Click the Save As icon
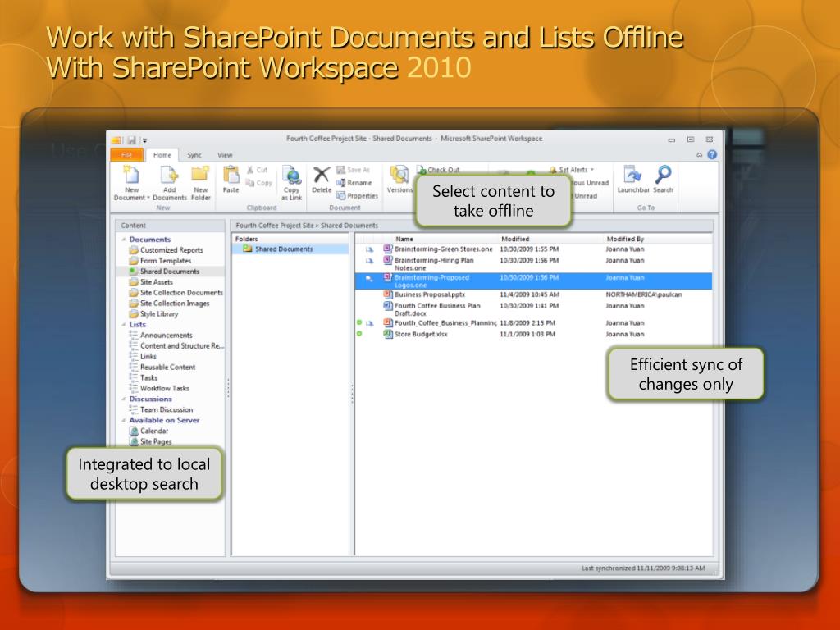 click(340, 170)
